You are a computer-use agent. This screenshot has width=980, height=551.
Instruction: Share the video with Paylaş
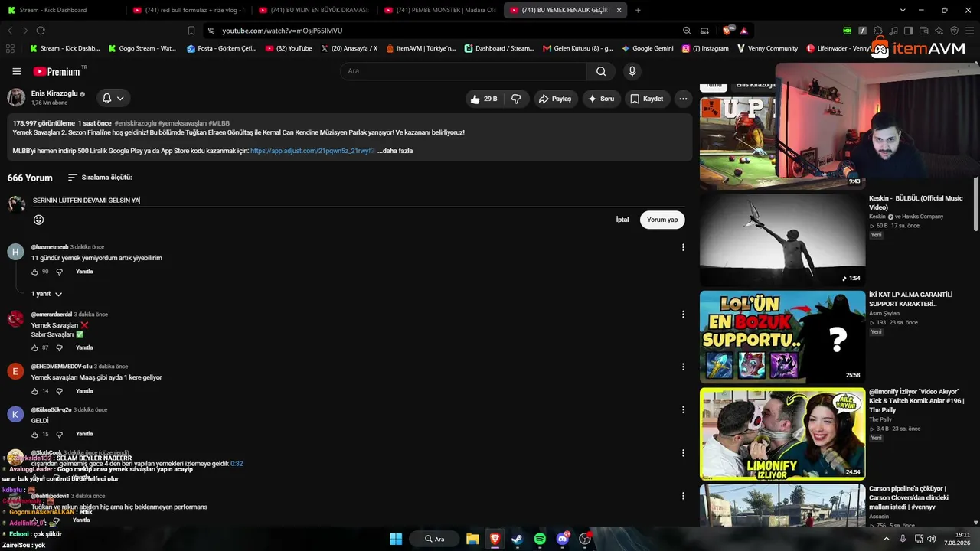pyautogui.click(x=554, y=99)
